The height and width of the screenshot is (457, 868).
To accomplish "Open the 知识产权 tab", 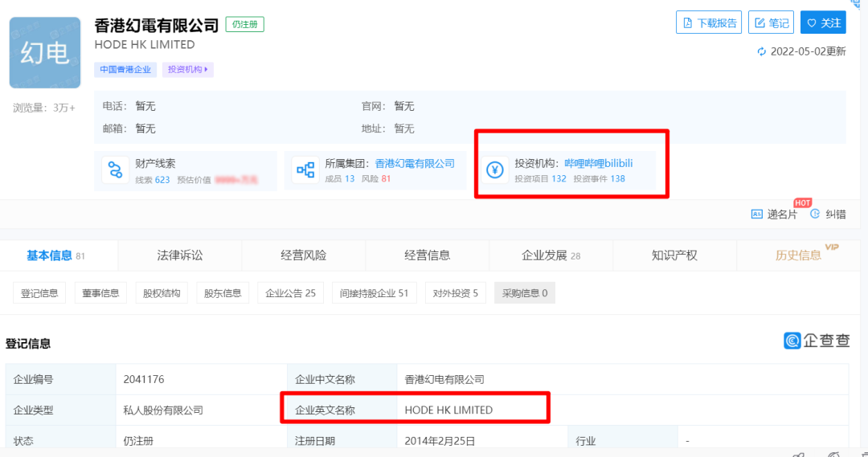I will [x=674, y=255].
